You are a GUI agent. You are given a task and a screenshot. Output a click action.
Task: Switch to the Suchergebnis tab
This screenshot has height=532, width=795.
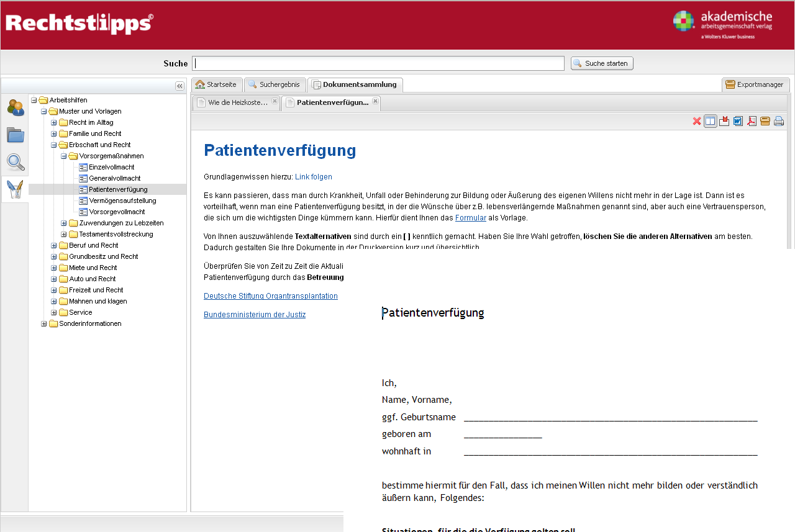pos(275,84)
